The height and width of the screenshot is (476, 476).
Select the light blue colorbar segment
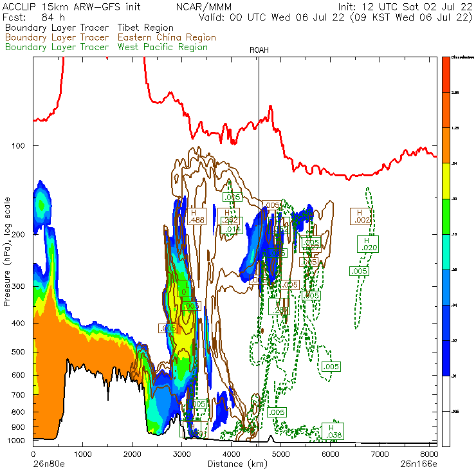[x=446, y=287]
